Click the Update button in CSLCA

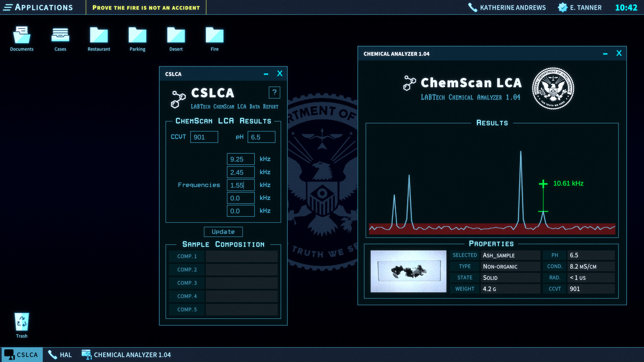[223, 232]
